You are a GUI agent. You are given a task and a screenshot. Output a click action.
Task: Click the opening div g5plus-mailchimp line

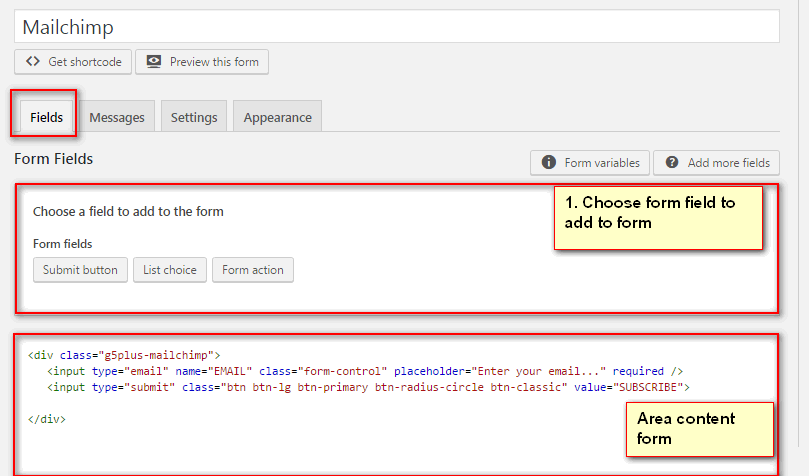124,355
